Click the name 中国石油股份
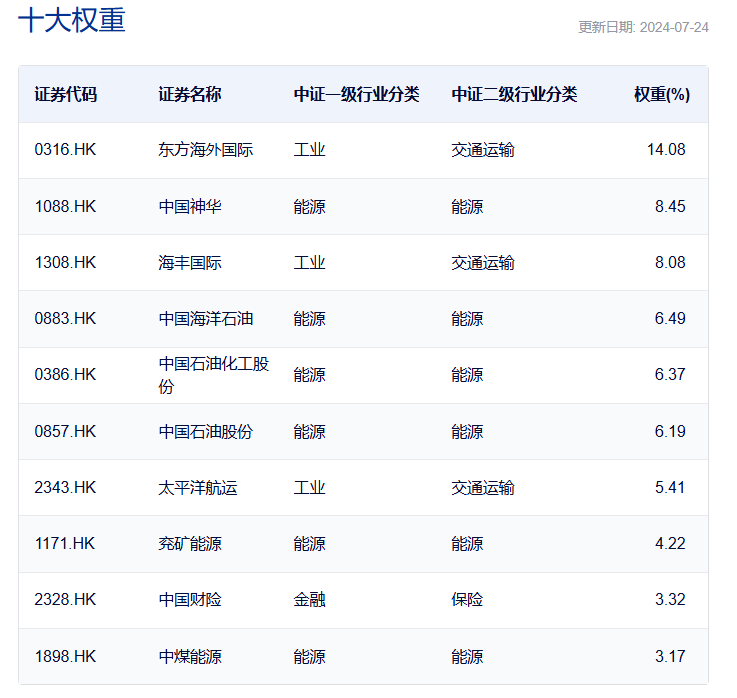Screen dimensions: 737x698 (205, 431)
